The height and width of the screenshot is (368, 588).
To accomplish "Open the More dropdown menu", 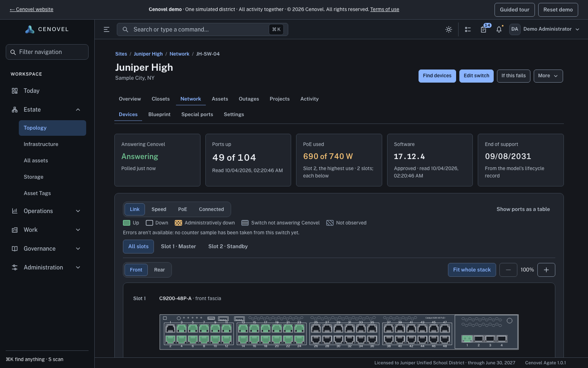I will coord(548,76).
